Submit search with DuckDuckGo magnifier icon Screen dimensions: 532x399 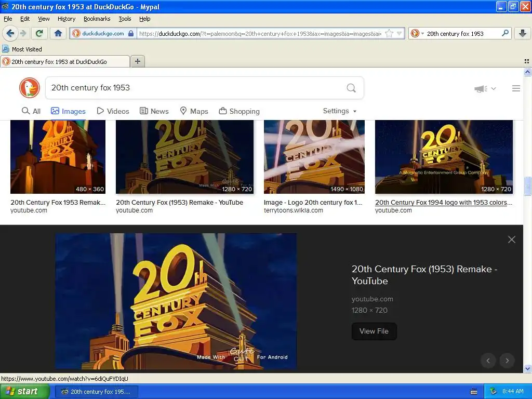(x=351, y=88)
